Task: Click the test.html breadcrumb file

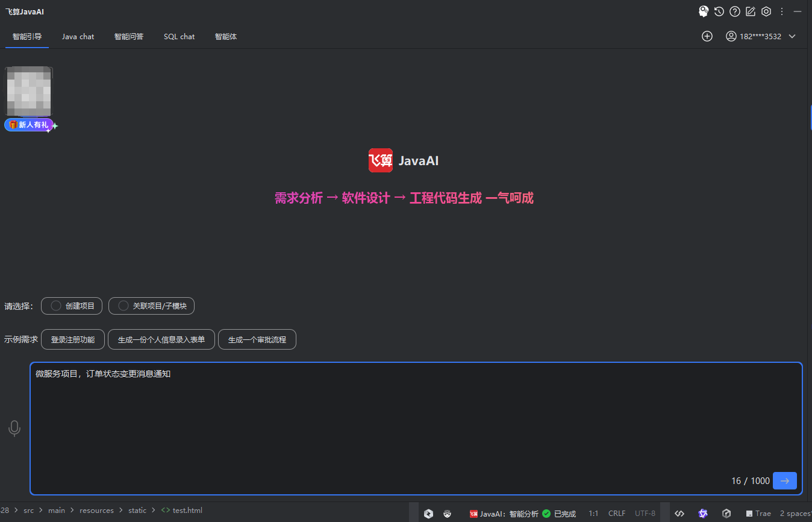Action: [182, 511]
